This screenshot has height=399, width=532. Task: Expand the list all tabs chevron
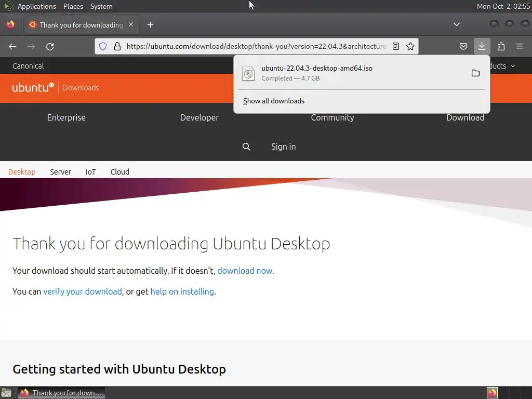[457, 24]
